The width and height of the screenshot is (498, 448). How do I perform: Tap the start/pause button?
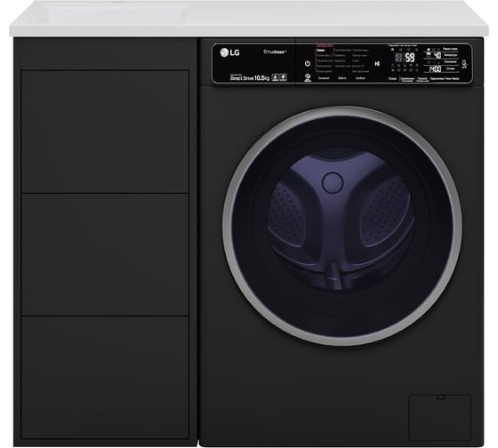coord(377,63)
